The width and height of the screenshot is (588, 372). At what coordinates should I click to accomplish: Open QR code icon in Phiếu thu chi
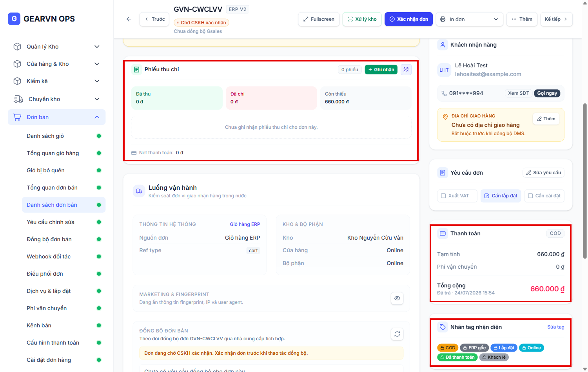406,70
